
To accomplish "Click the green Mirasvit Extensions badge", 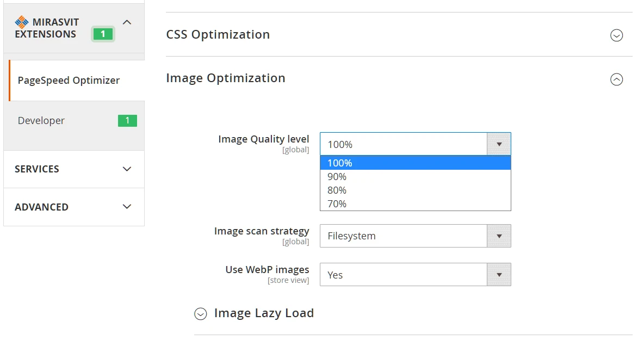I will 103,34.
